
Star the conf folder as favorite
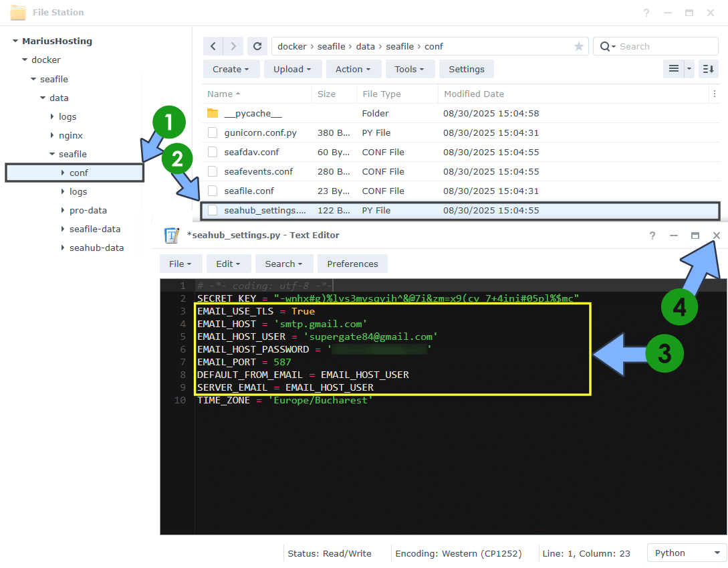coord(578,46)
